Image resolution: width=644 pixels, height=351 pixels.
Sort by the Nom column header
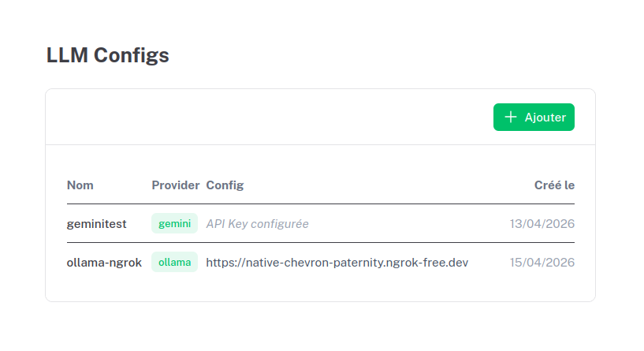pos(80,185)
